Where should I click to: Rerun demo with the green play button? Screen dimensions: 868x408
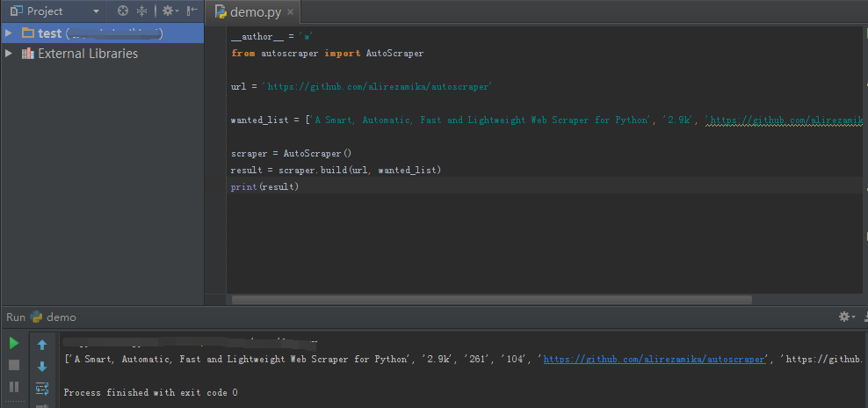point(14,344)
